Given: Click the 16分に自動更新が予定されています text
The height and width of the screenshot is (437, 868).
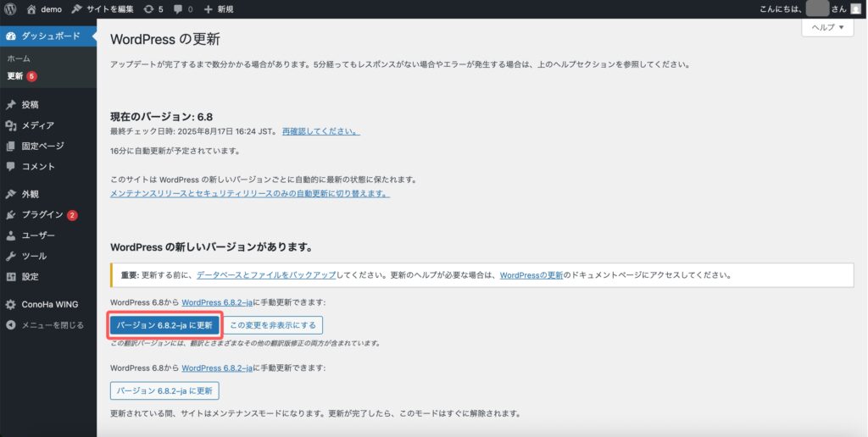Looking at the screenshot, I should tap(175, 151).
